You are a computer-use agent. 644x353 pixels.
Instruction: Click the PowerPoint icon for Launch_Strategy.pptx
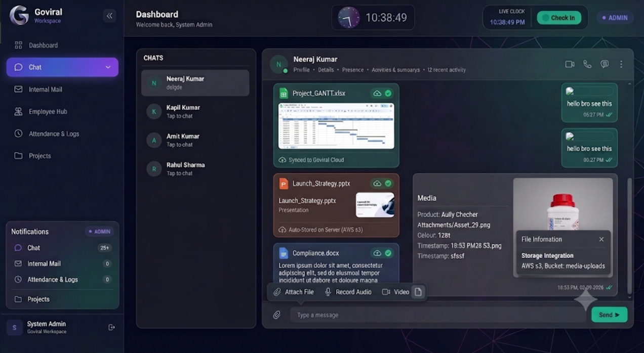[x=284, y=184]
